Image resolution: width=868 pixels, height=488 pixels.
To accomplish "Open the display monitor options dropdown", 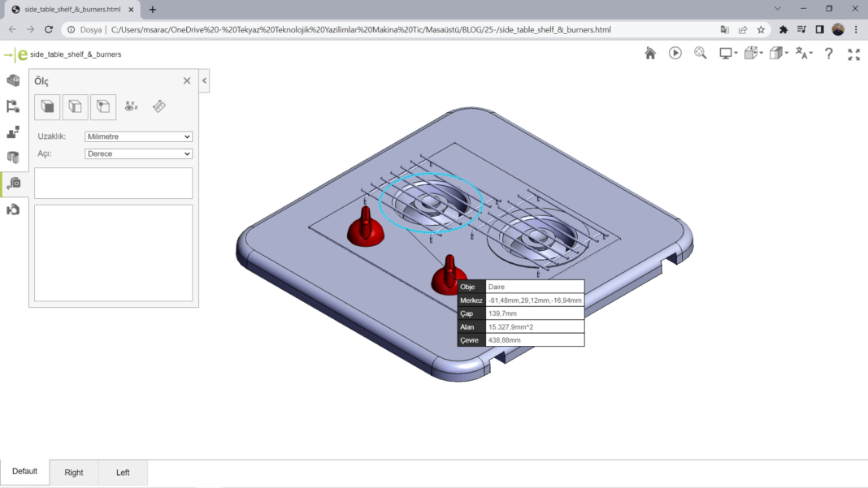I will [x=728, y=54].
